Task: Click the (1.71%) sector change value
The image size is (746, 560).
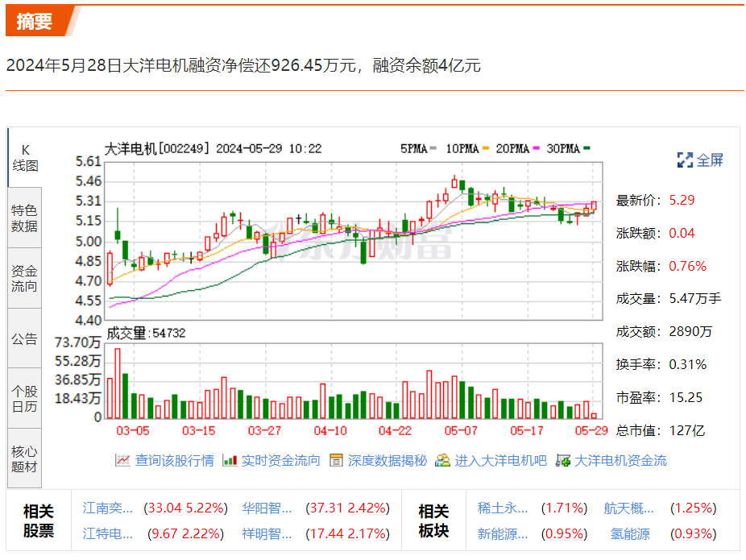Action: pos(564,508)
